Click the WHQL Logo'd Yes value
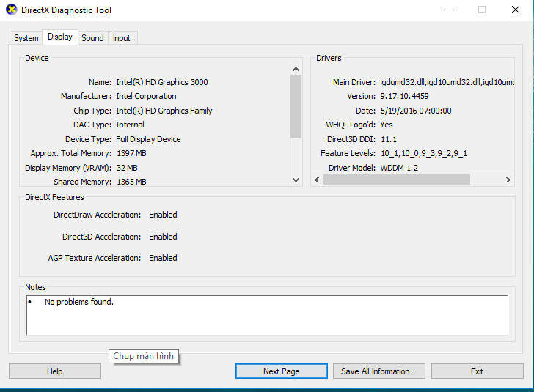The image size is (534, 392). tap(387, 125)
